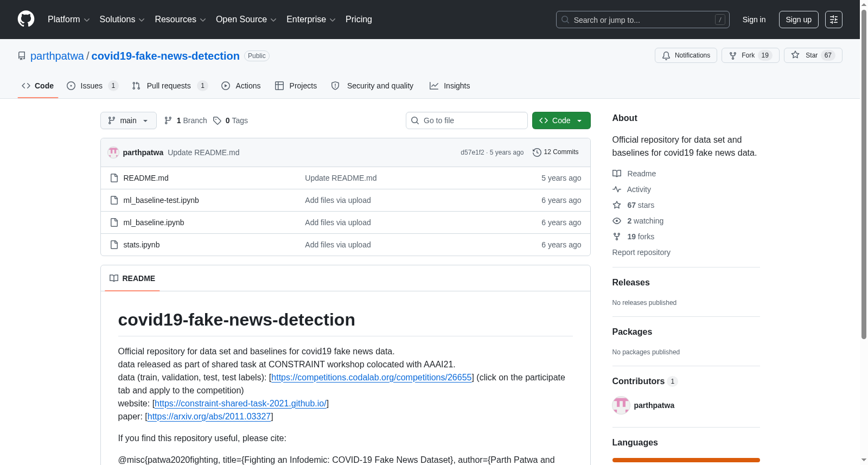Open the parthpatwa owner profile link
The height and width of the screenshot is (465, 868).
(x=57, y=56)
